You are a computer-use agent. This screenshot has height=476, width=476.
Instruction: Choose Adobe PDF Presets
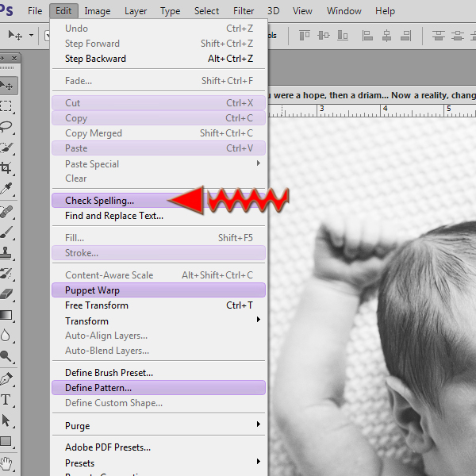[159, 447]
